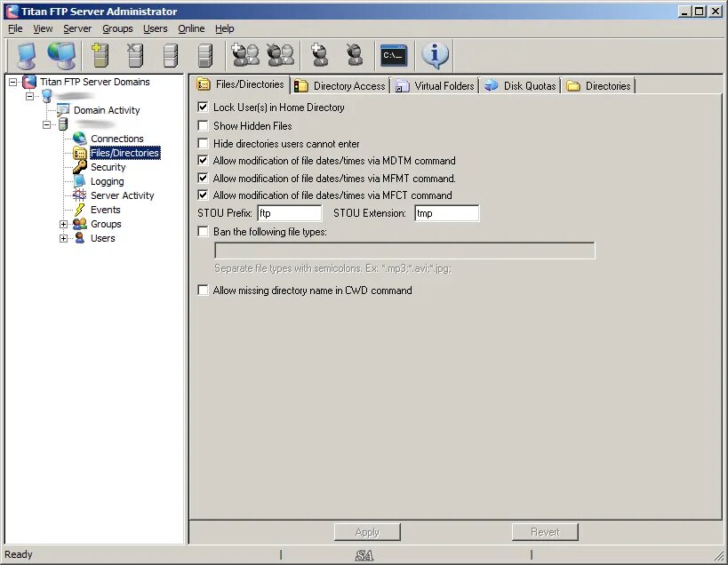Click the Events lightning bolt icon
This screenshot has width=728, height=565.
pyautogui.click(x=80, y=210)
